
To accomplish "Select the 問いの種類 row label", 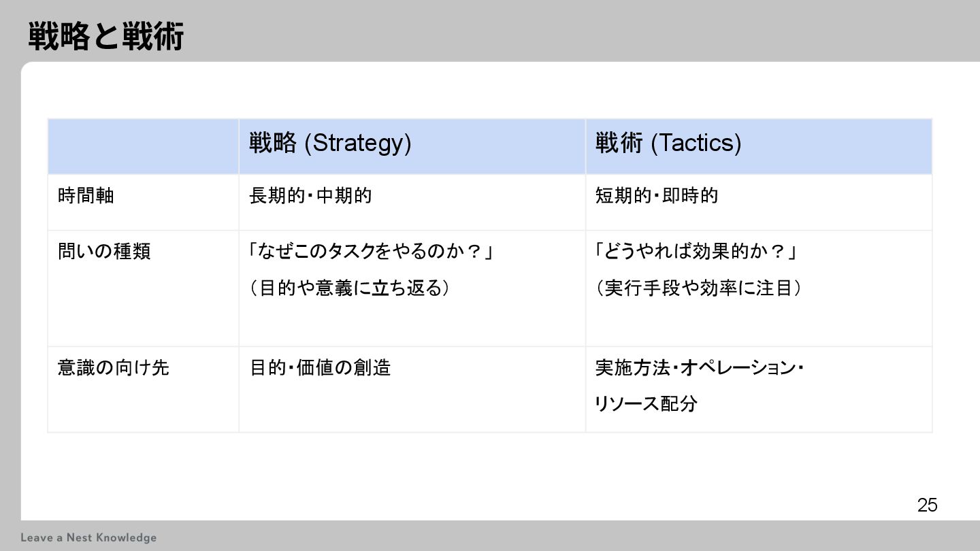I will [x=104, y=252].
